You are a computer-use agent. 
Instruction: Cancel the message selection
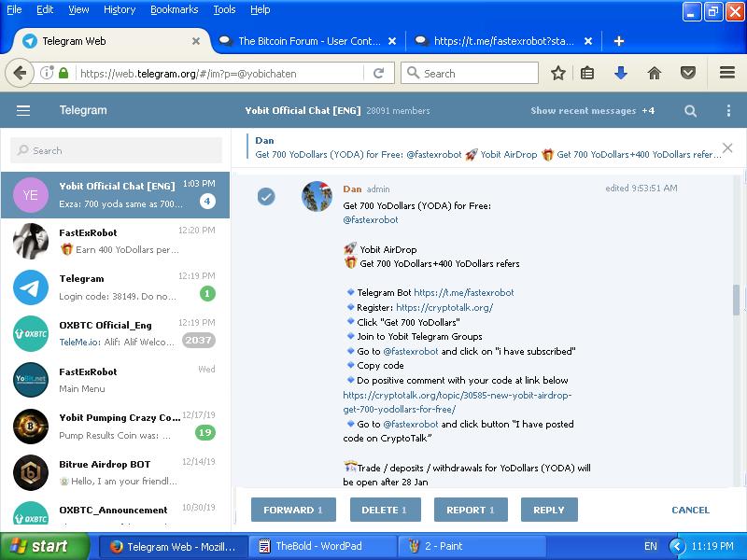[x=690, y=510]
